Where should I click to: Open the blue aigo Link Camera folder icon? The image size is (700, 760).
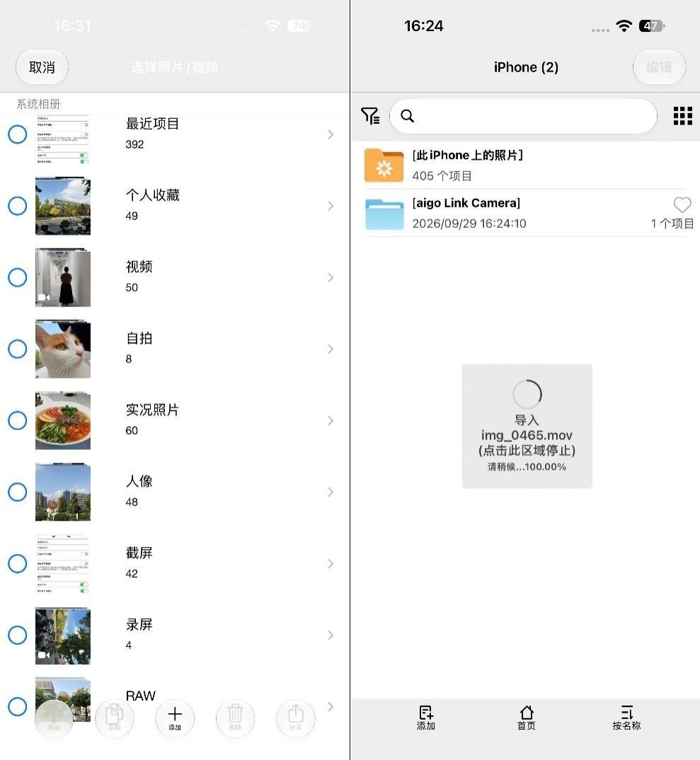click(384, 213)
